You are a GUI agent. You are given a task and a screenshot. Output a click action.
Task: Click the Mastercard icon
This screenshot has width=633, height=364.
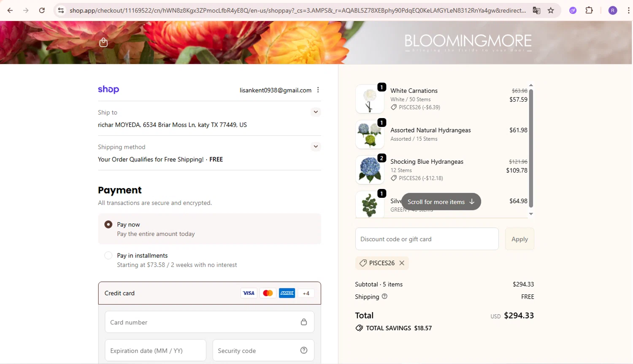(268, 293)
